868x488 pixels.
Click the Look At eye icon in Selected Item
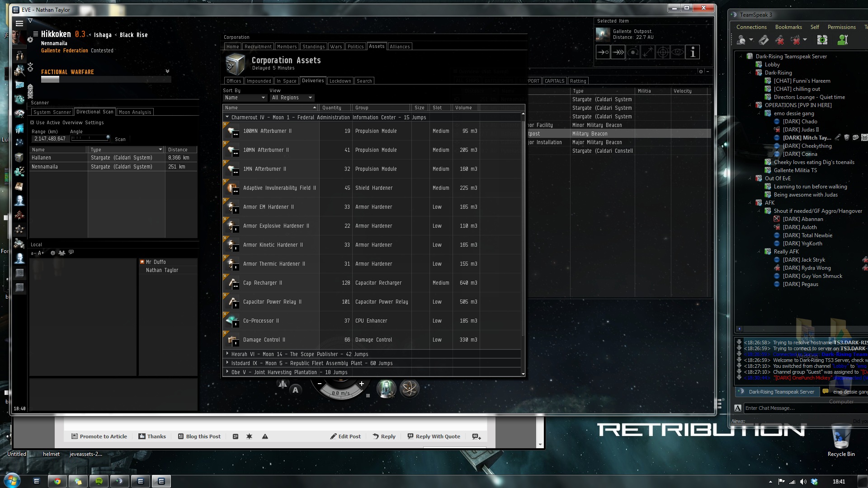point(678,52)
